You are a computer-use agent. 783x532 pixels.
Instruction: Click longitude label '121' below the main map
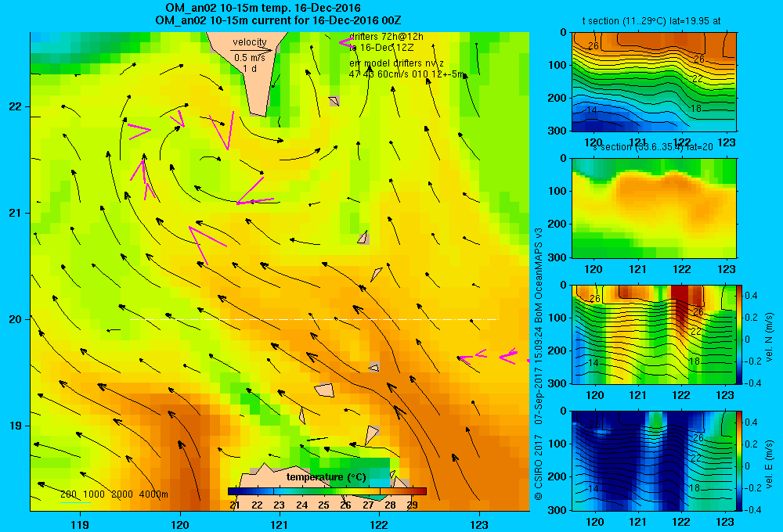coord(280,524)
